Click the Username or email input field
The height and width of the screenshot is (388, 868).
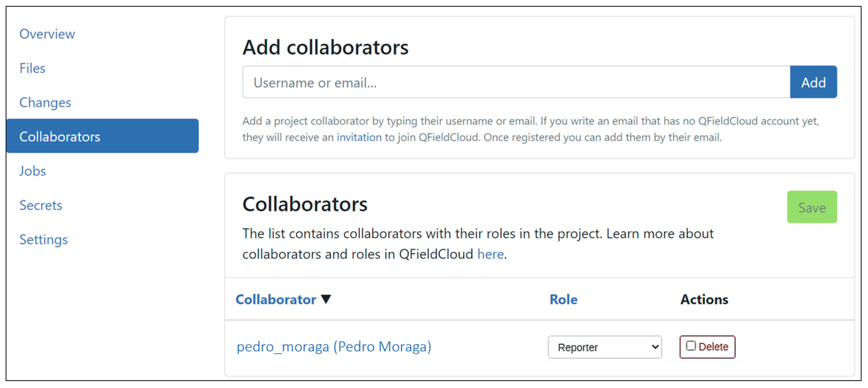[x=515, y=83]
